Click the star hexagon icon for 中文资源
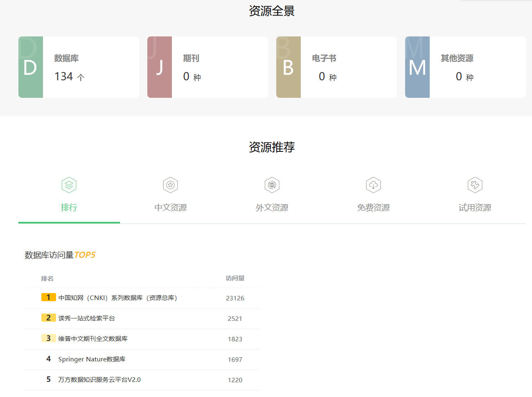 (x=170, y=185)
